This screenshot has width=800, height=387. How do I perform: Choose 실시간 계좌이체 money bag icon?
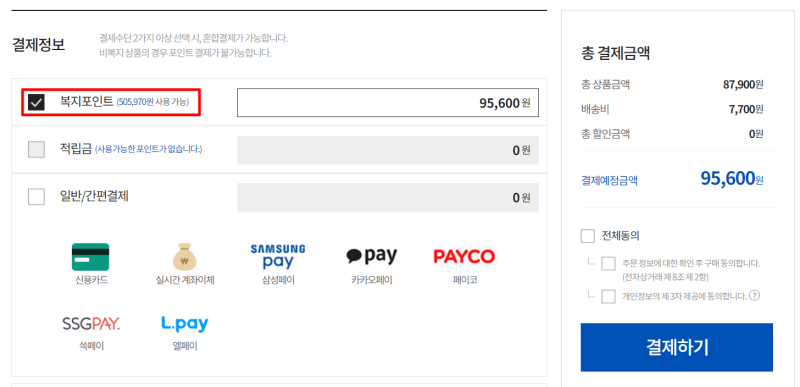click(185, 256)
